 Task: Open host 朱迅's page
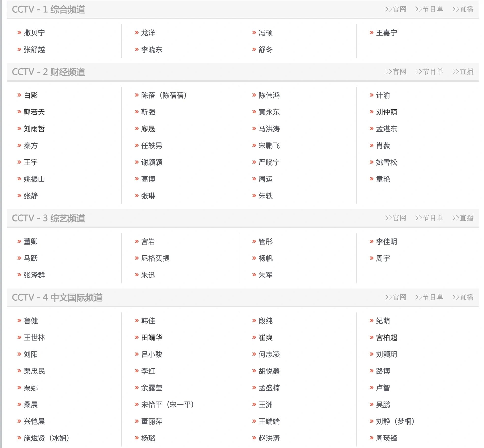coord(148,275)
